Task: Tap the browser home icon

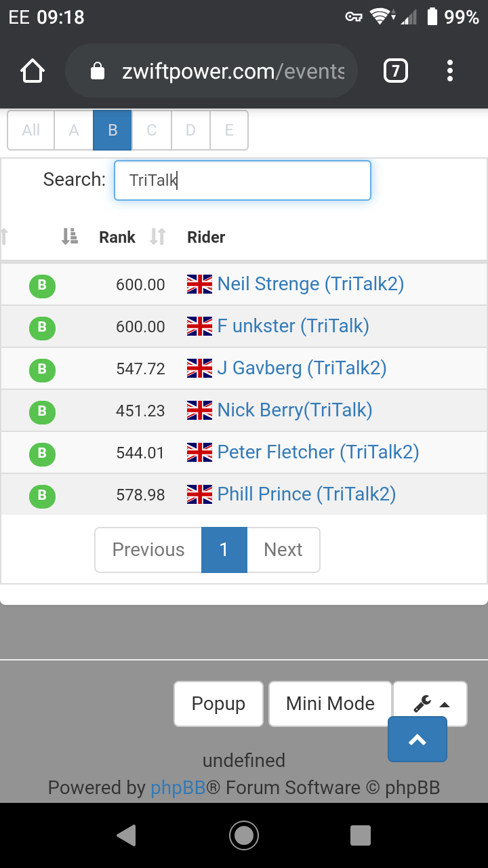Action: click(x=33, y=71)
